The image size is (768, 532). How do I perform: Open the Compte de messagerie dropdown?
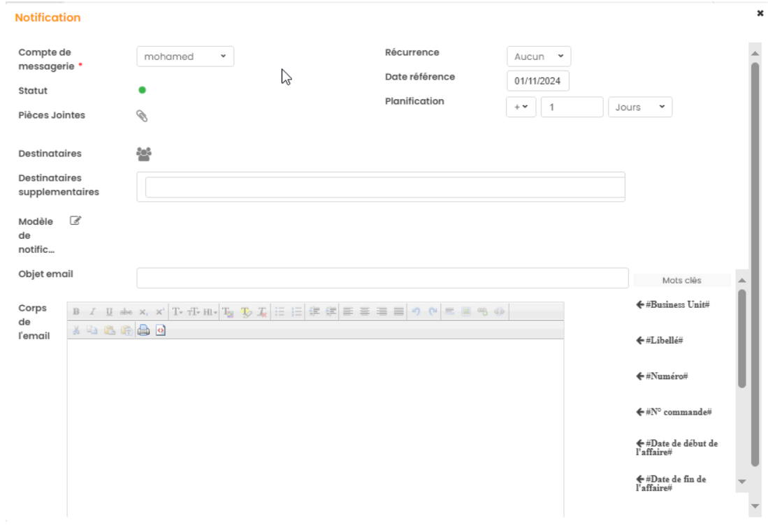[x=185, y=57]
